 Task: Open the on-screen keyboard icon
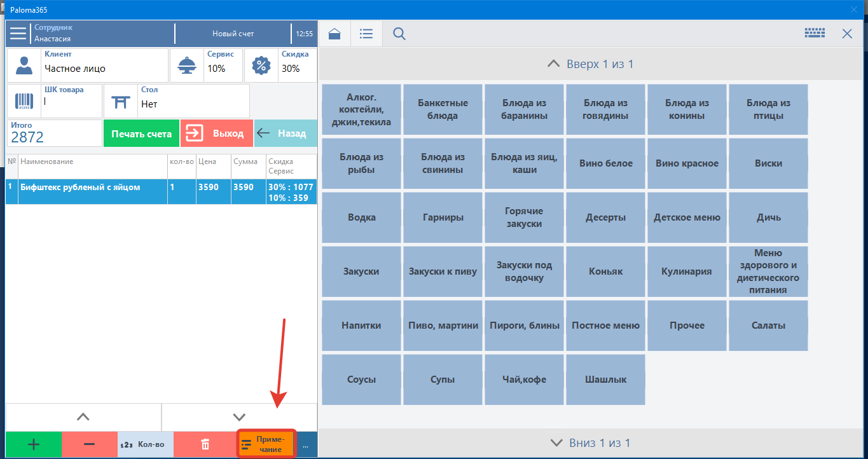point(814,34)
